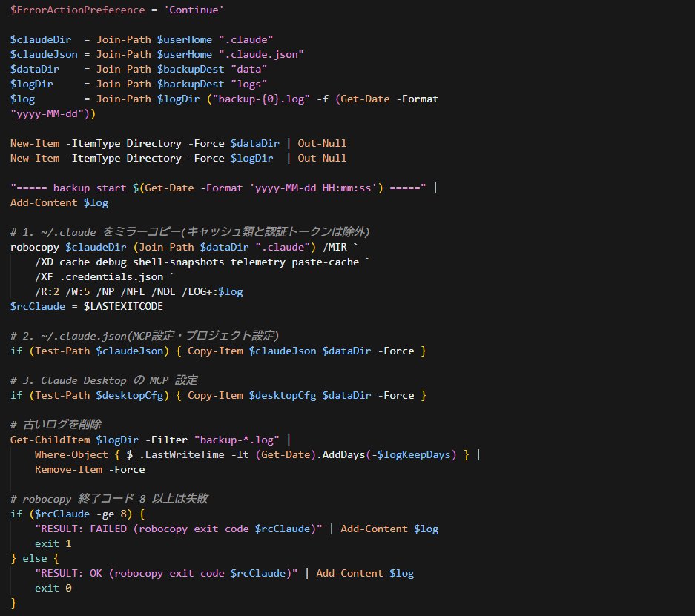Viewport: 695px width, 616px height.
Task: Click the "===== backup start" text
Action: click(68, 188)
